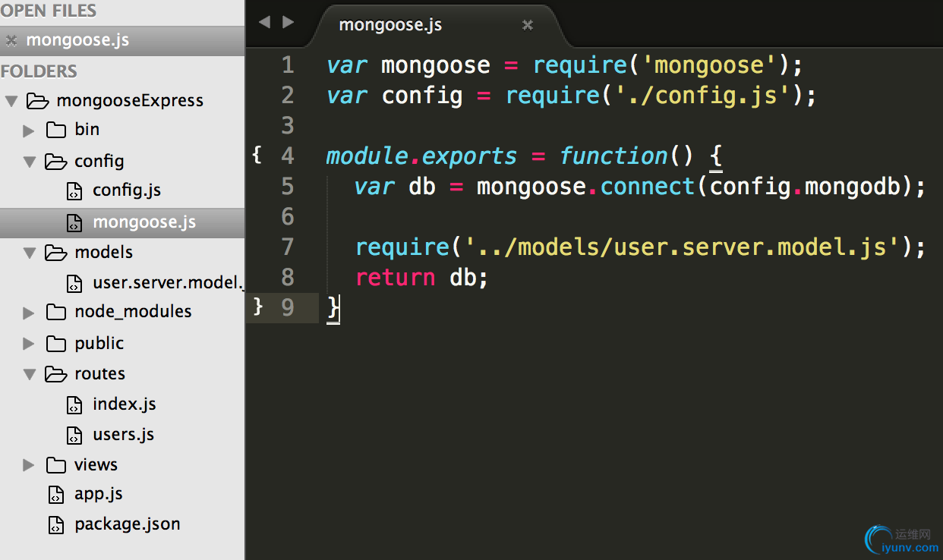
Task: Place cursor on module.exports text
Action: (421, 156)
